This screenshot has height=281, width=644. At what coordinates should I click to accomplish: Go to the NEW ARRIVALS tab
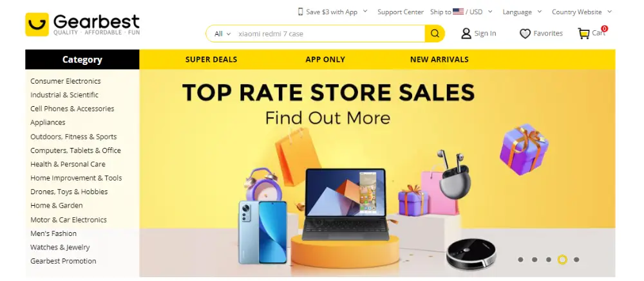tap(439, 60)
